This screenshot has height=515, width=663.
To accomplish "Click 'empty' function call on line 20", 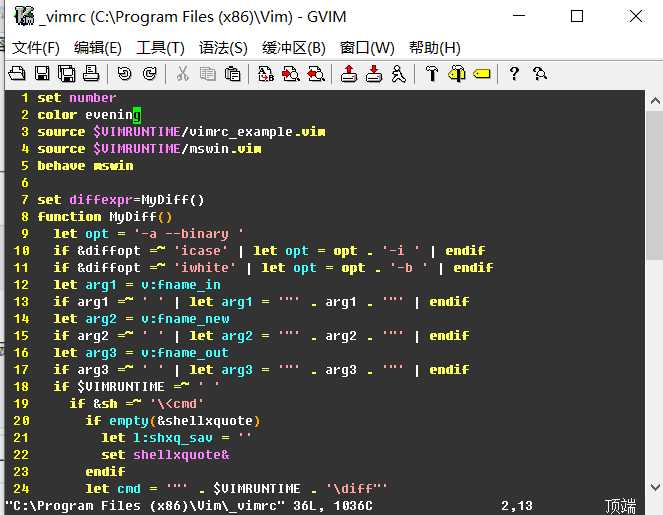I will click(129, 420).
